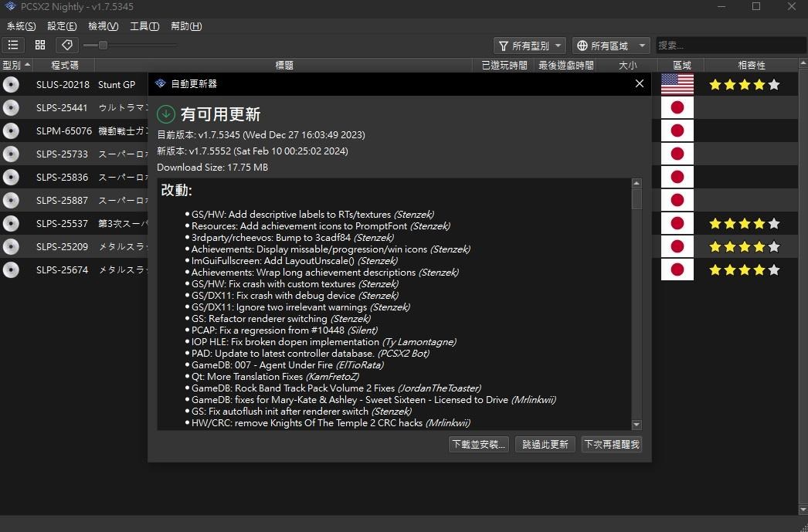
Task: Click the star rating for Stunt GP
Action: click(x=744, y=85)
